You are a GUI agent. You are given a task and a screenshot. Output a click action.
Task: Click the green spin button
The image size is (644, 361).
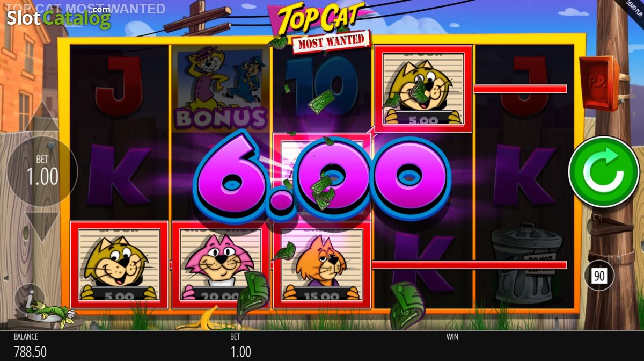603,172
